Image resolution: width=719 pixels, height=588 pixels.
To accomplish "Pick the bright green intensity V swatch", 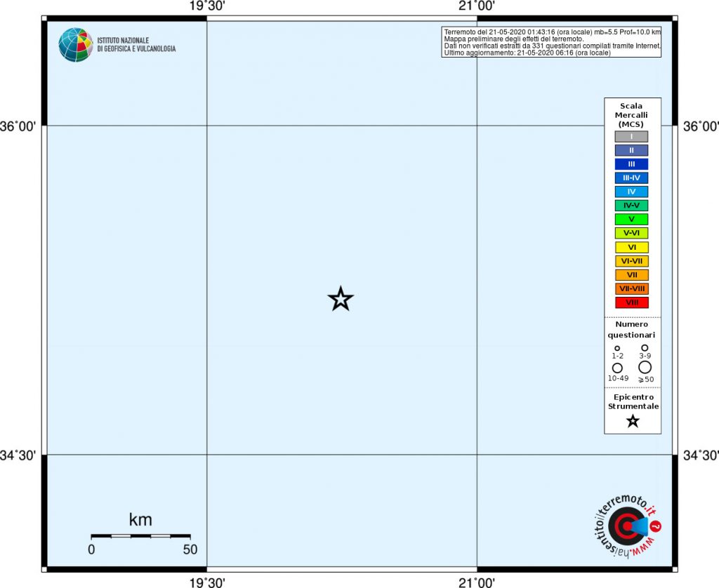I will (631, 220).
